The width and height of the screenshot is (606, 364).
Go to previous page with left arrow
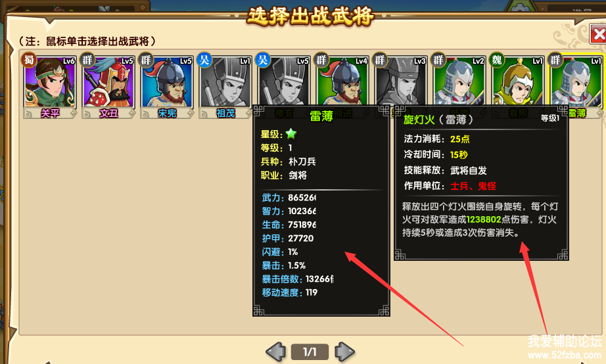(x=276, y=352)
